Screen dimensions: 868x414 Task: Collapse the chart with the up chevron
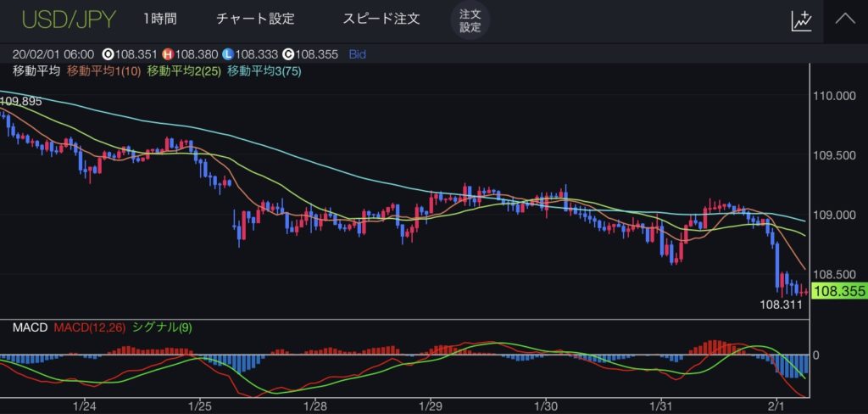point(845,20)
